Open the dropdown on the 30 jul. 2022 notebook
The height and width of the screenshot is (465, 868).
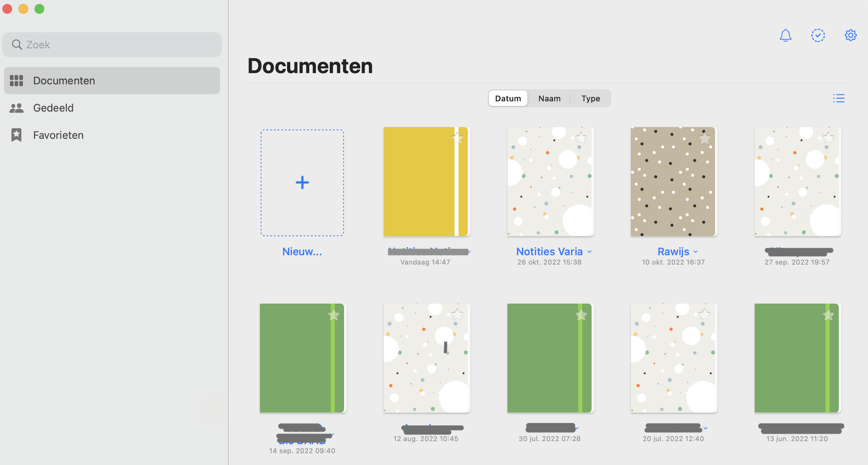(x=576, y=428)
